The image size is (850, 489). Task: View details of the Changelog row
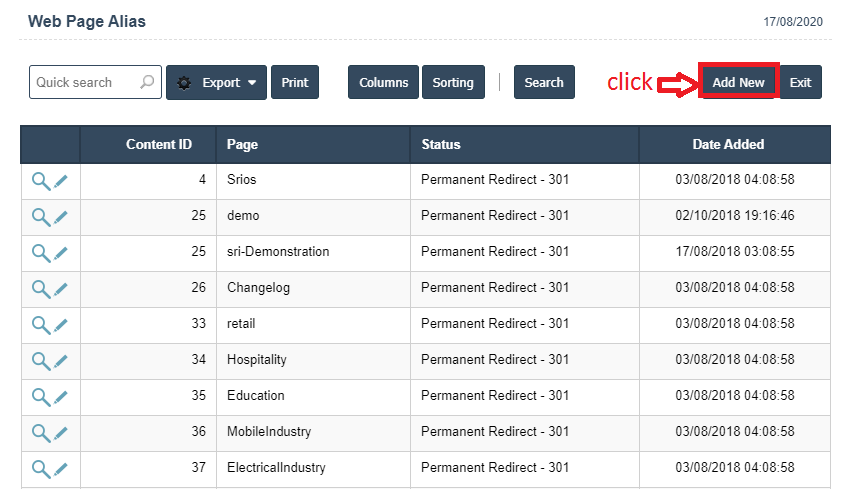click(x=41, y=288)
